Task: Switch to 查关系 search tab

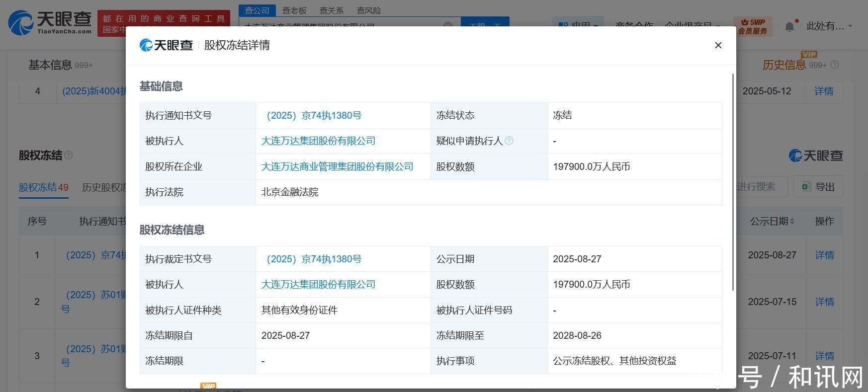Action: tap(332, 10)
